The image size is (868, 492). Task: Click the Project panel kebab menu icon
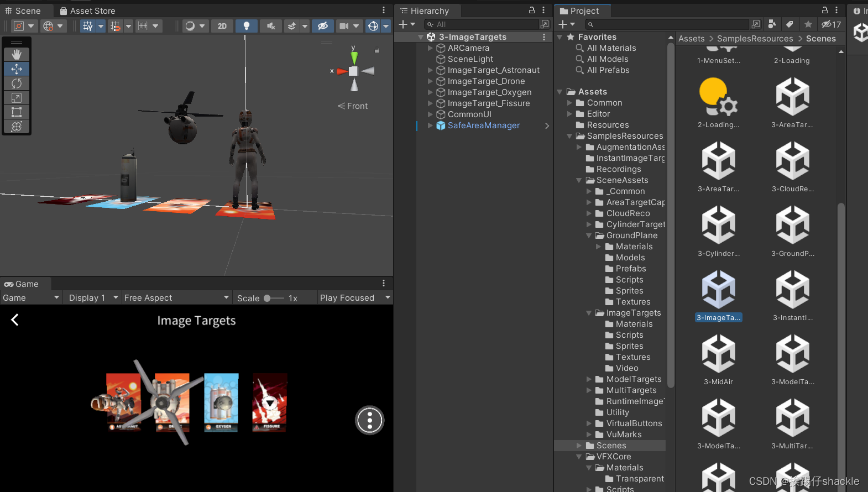(836, 11)
